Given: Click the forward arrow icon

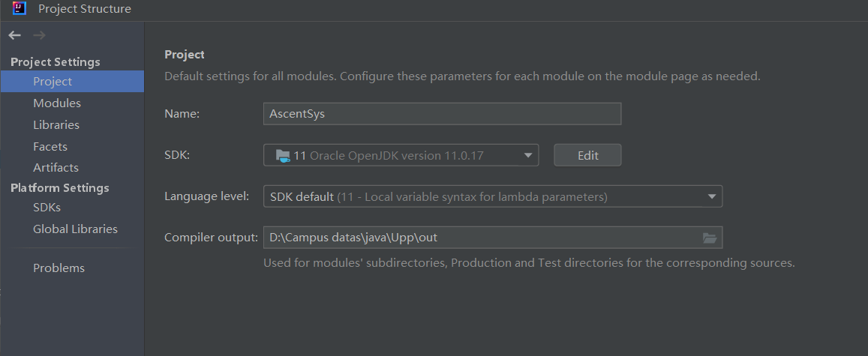Looking at the screenshot, I should pos(39,35).
